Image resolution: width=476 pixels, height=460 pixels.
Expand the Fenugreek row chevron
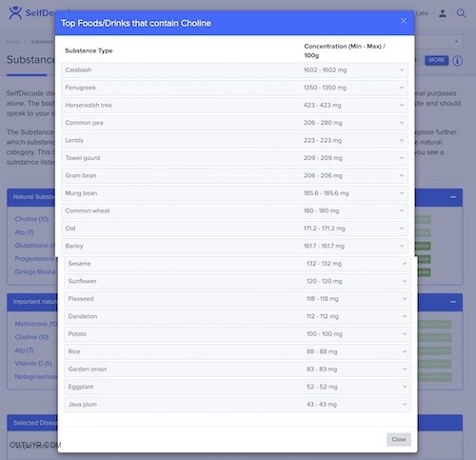[402, 88]
